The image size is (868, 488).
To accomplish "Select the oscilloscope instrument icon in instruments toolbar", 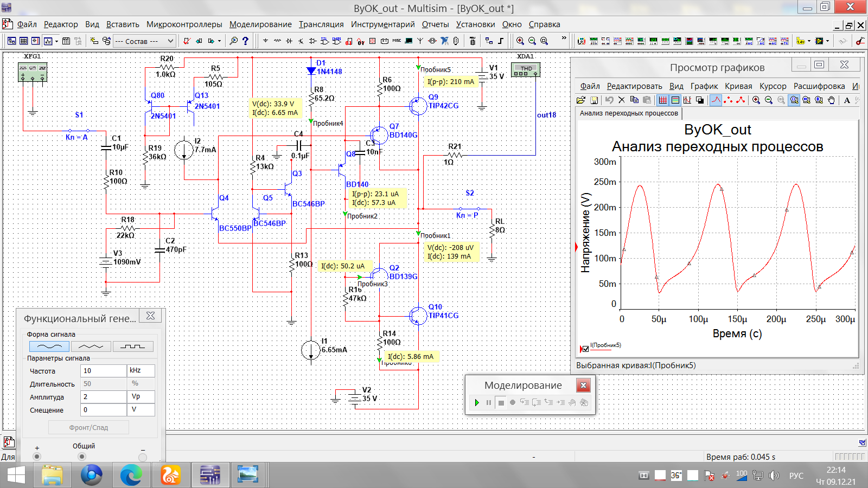I will [617, 41].
